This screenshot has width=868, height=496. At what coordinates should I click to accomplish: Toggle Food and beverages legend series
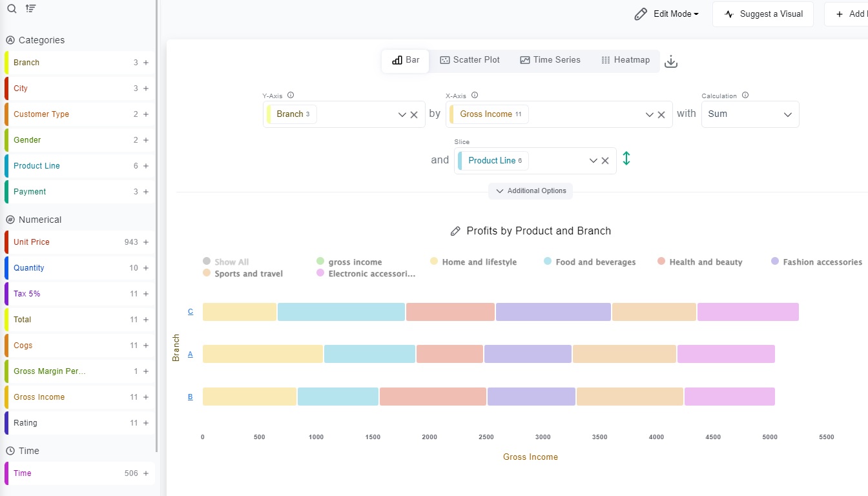pos(590,262)
